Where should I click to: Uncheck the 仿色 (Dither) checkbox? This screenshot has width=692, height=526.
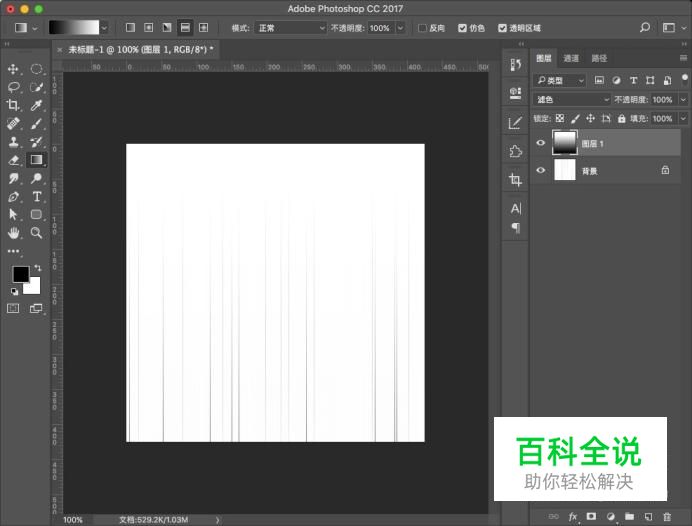462,28
